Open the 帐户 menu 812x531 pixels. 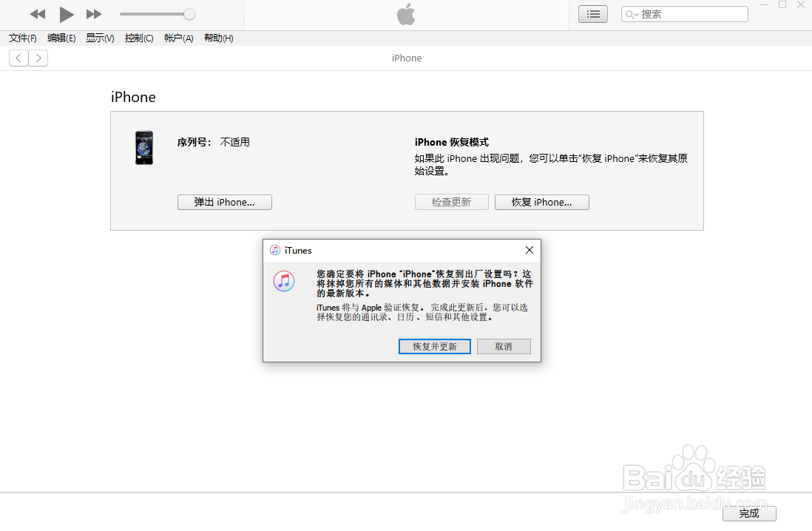pyautogui.click(x=178, y=38)
